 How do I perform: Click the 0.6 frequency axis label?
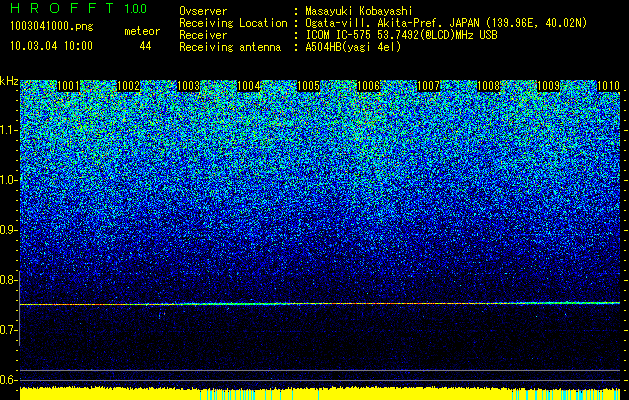[x=8, y=380]
